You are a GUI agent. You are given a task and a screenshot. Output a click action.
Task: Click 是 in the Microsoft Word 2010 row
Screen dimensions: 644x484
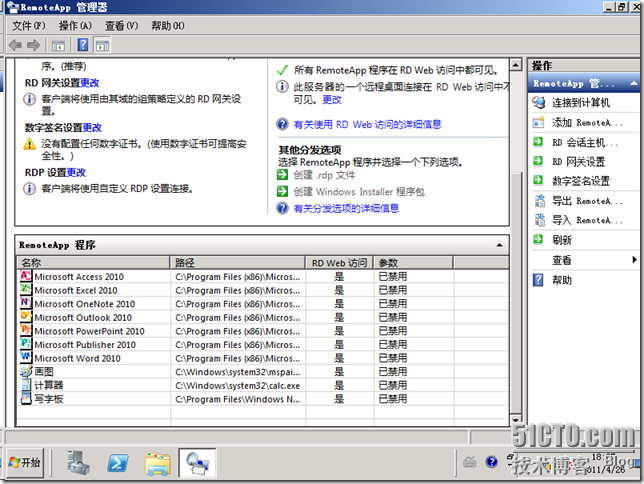click(x=339, y=358)
